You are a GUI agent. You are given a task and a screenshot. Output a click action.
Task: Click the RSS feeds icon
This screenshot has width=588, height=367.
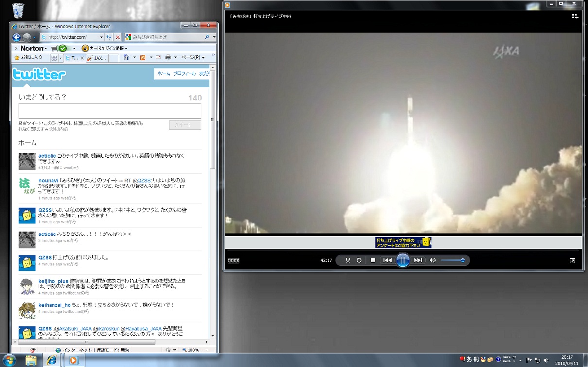pos(143,58)
